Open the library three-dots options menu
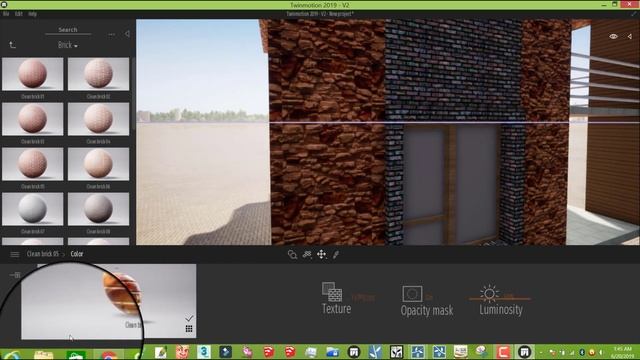 111,35
